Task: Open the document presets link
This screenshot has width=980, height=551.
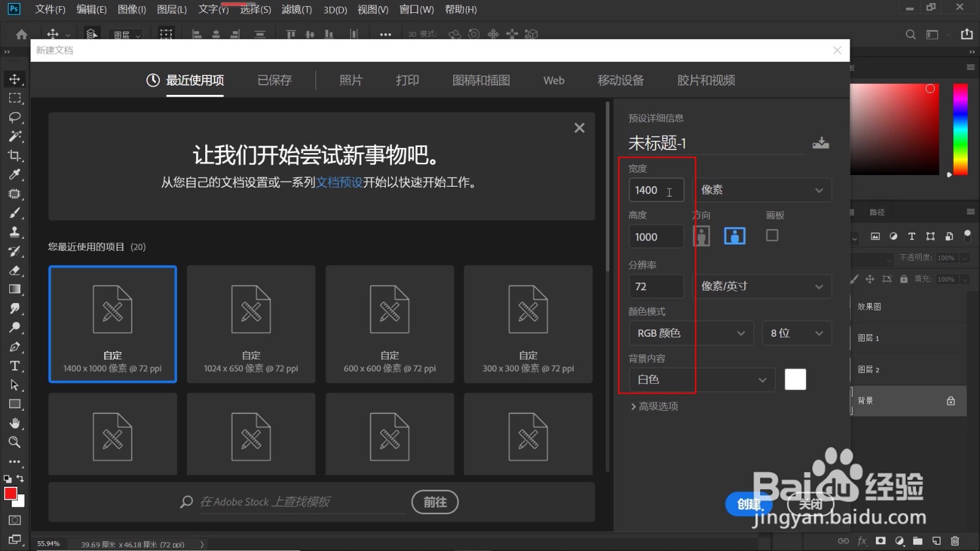Action: (339, 182)
